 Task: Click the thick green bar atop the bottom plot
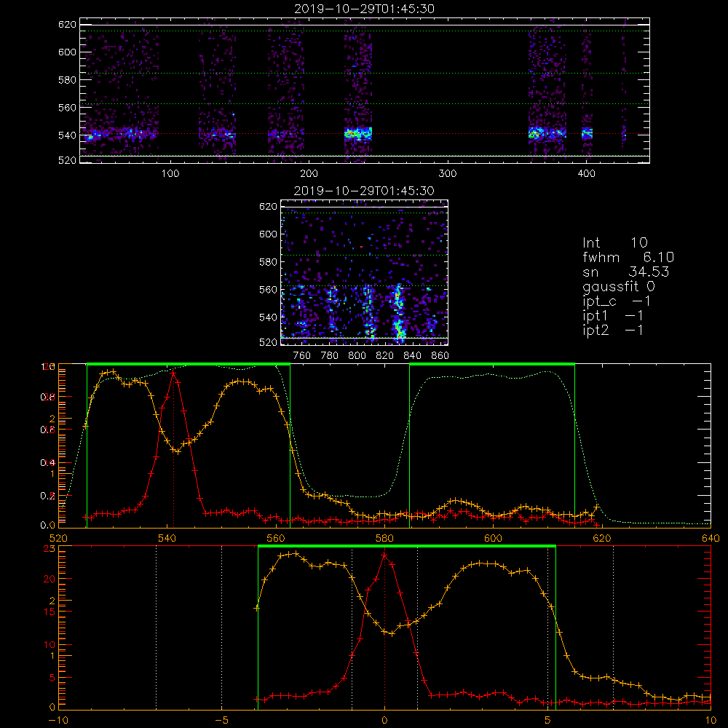407,547
